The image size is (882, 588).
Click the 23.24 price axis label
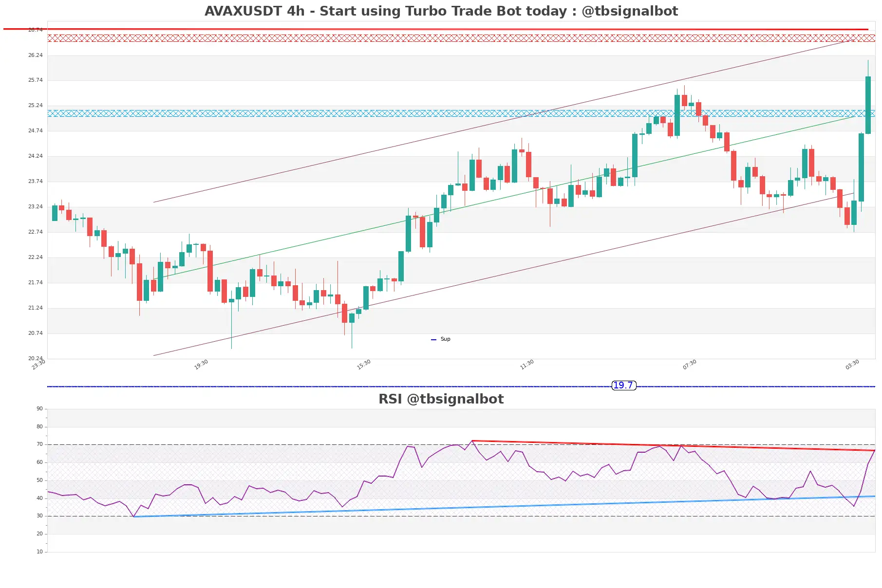tap(35, 207)
